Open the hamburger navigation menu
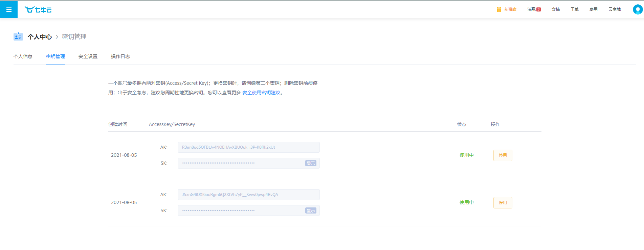This screenshot has width=644, height=250. pyautogui.click(x=9, y=9)
